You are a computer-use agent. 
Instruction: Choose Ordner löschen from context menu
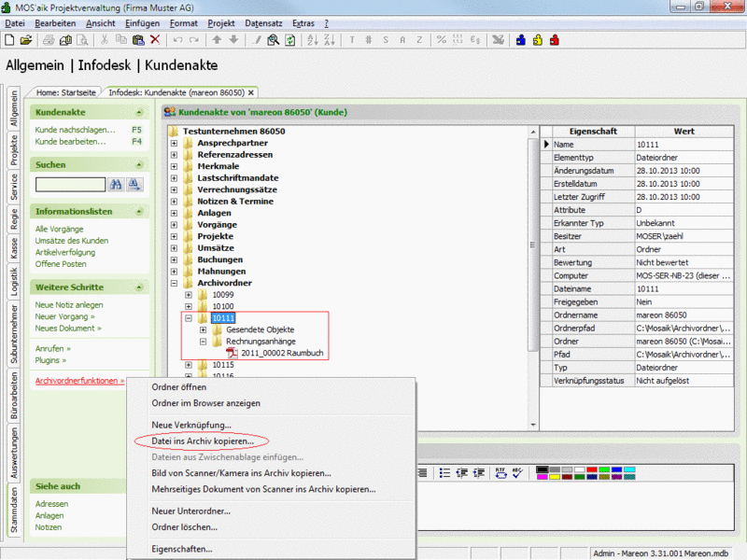184,527
